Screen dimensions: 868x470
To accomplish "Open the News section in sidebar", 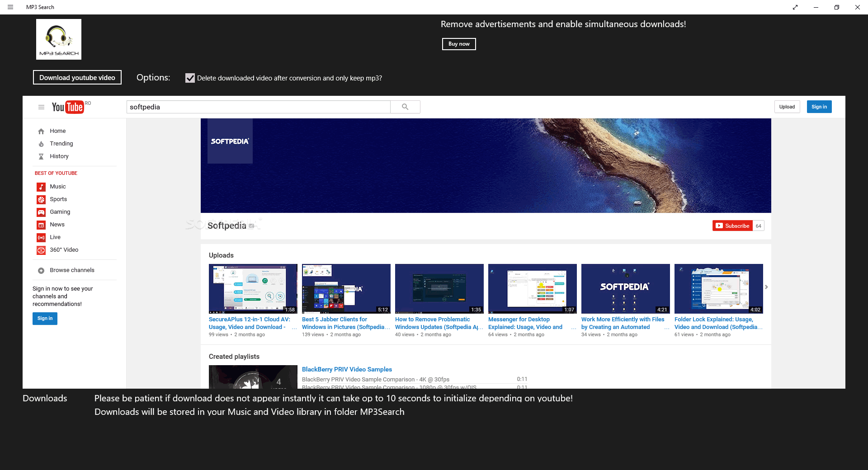I will coord(41,225).
